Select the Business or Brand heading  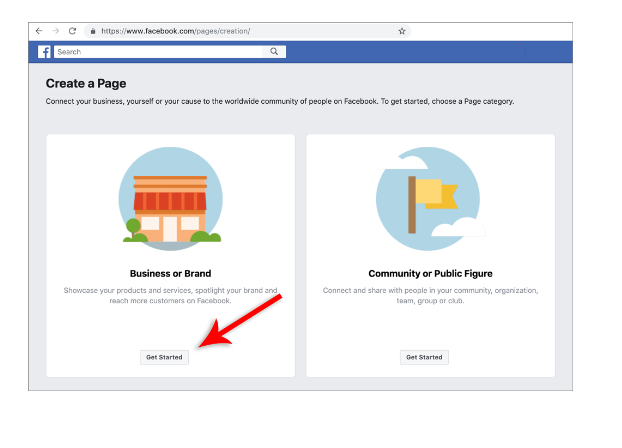tap(171, 273)
